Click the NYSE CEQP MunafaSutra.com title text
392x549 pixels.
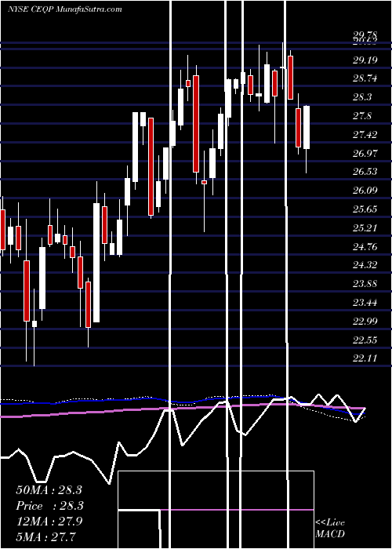[x=65, y=9]
